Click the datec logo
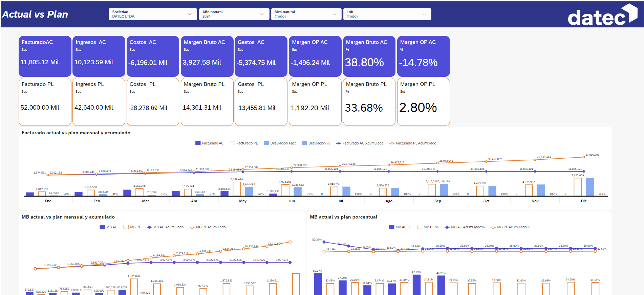This screenshot has width=644, height=295. pyautogui.click(x=603, y=15)
